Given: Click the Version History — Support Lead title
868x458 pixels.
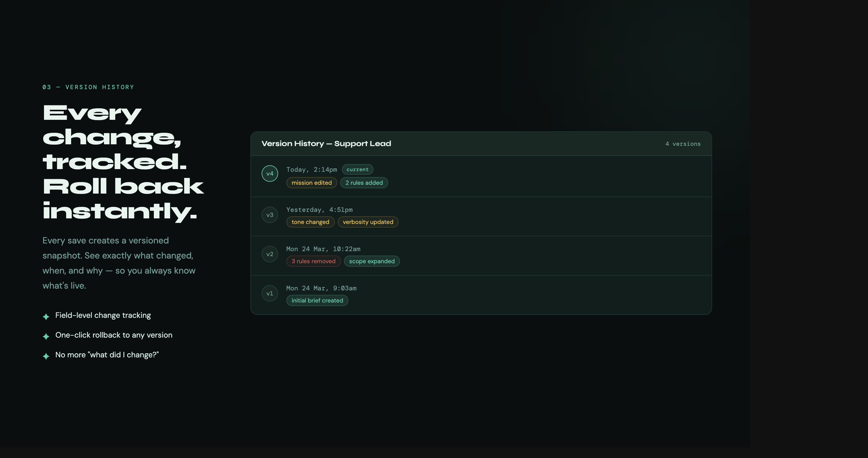Looking at the screenshot, I should tap(326, 143).
